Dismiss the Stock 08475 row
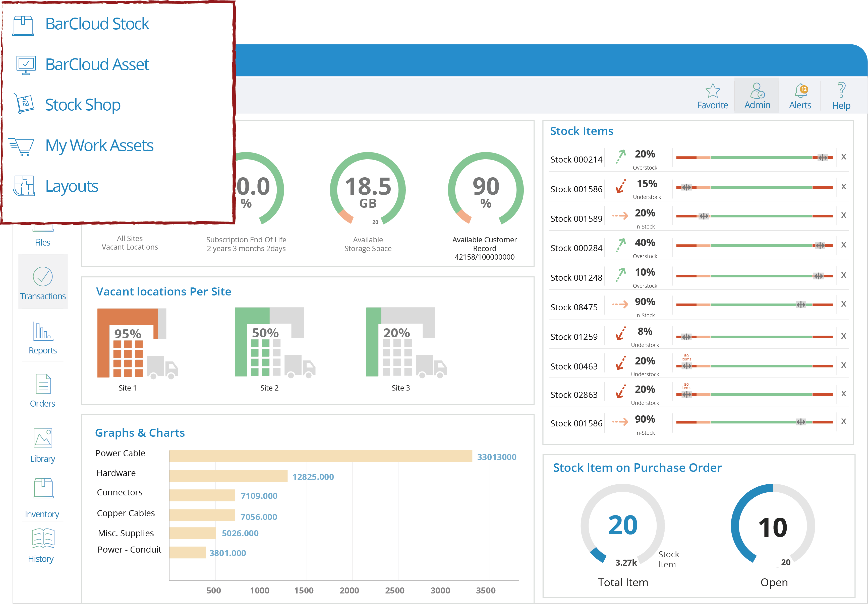The width and height of the screenshot is (868, 604). click(843, 305)
